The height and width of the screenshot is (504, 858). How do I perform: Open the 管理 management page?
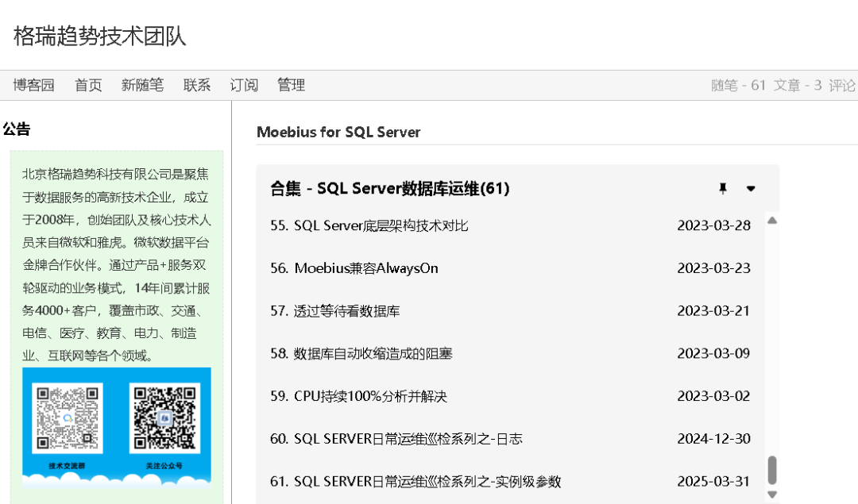point(291,85)
